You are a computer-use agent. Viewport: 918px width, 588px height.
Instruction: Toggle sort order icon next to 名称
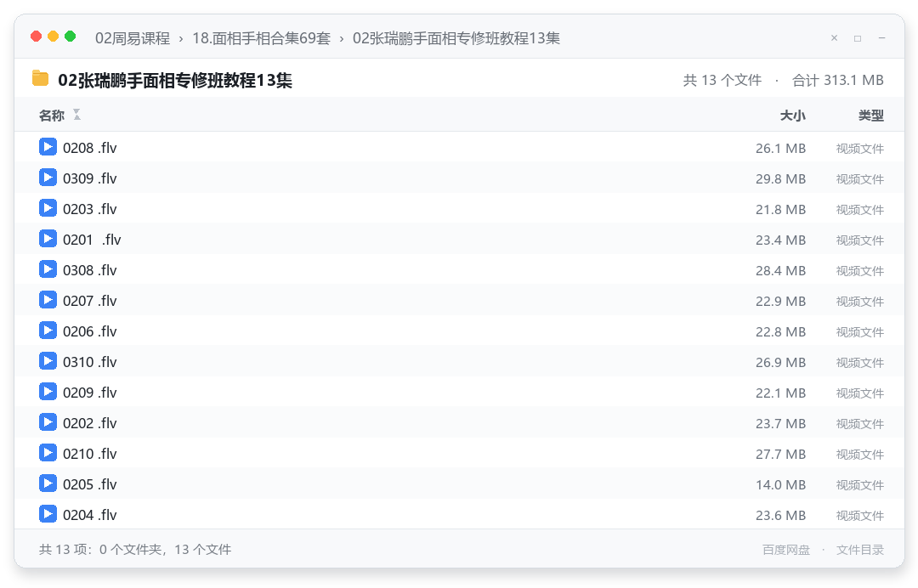point(76,115)
